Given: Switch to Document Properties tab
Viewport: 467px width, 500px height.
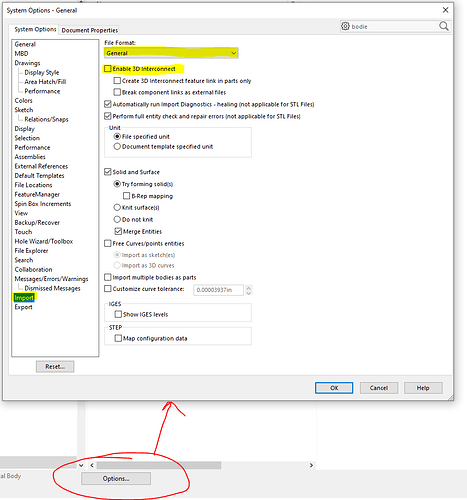Looking at the screenshot, I should point(90,30).
